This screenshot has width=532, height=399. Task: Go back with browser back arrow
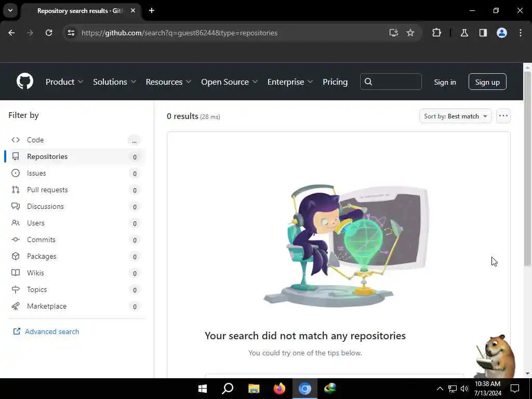11,33
